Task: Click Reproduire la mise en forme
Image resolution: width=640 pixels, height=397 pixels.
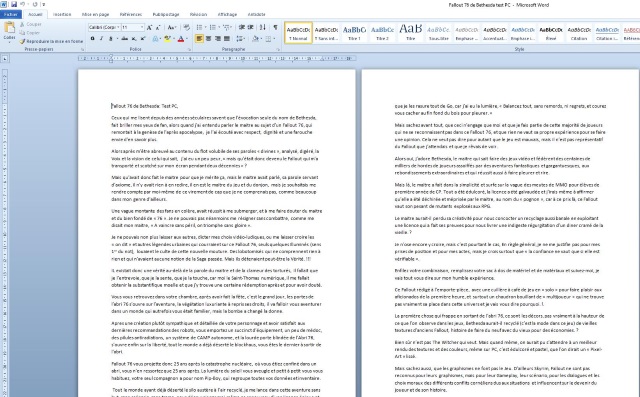Action: click(x=51, y=41)
